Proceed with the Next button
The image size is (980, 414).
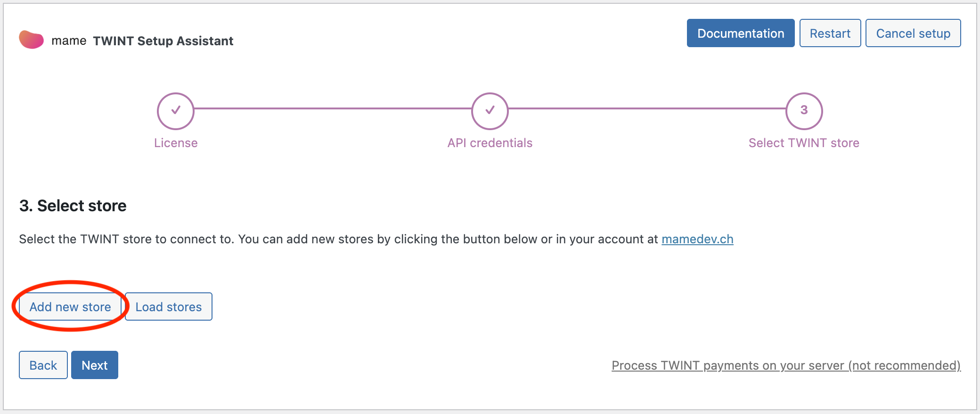tap(95, 365)
